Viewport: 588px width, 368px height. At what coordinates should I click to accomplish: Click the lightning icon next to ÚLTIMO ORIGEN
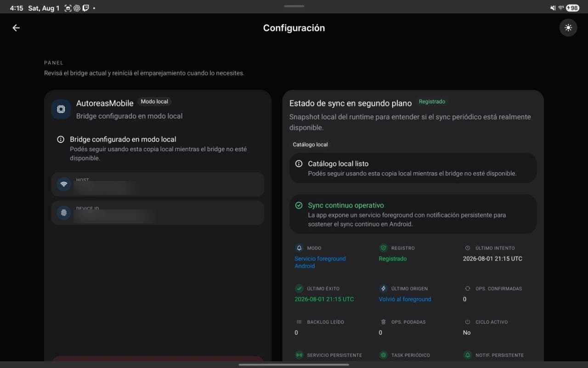point(383,289)
